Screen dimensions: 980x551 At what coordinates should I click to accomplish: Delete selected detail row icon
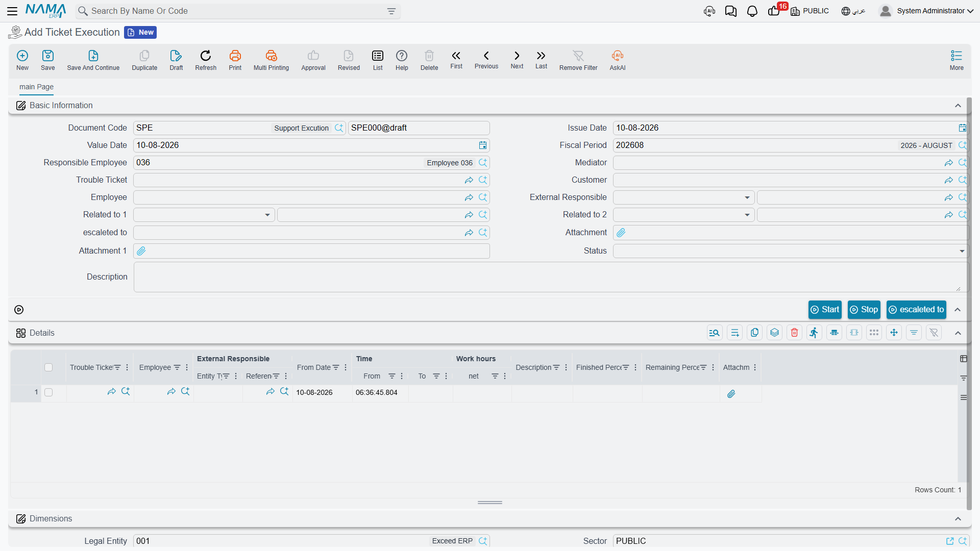(x=794, y=333)
